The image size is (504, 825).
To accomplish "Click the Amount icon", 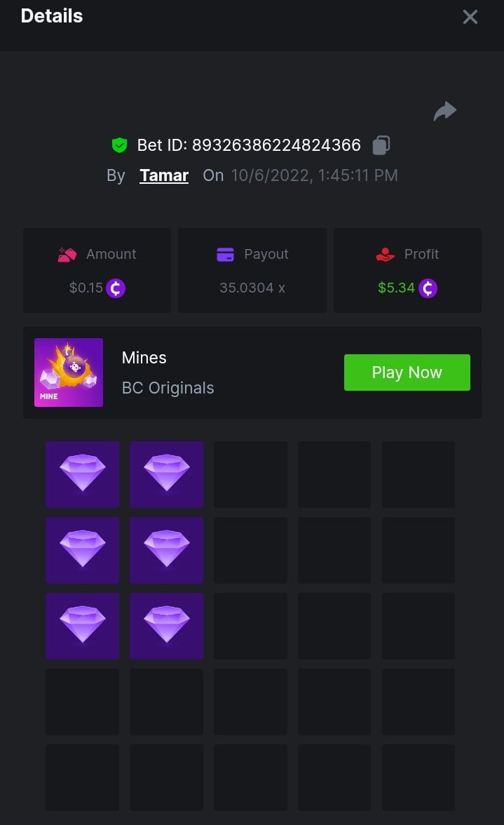I will coord(67,255).
